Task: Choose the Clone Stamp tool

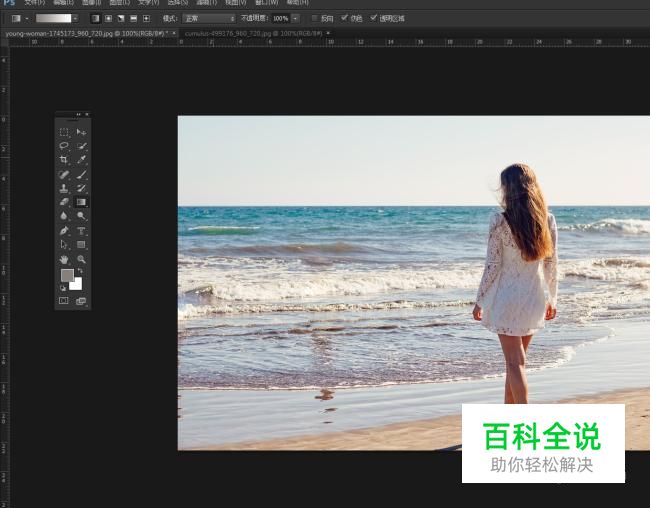Action: click(64, 188)
